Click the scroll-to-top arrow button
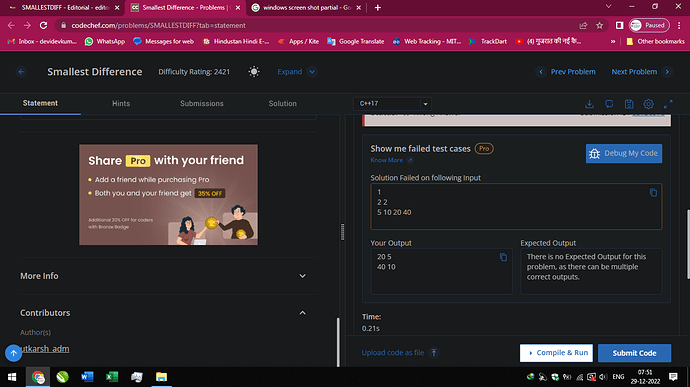The height and width of the screenshot is (387, 690). point(14,353)
